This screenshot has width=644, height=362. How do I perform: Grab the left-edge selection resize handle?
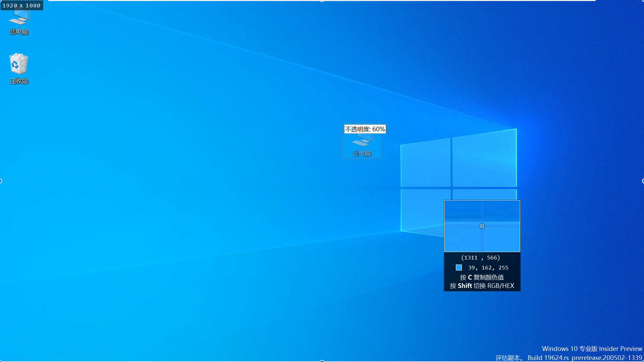click(x=1, y=181)
